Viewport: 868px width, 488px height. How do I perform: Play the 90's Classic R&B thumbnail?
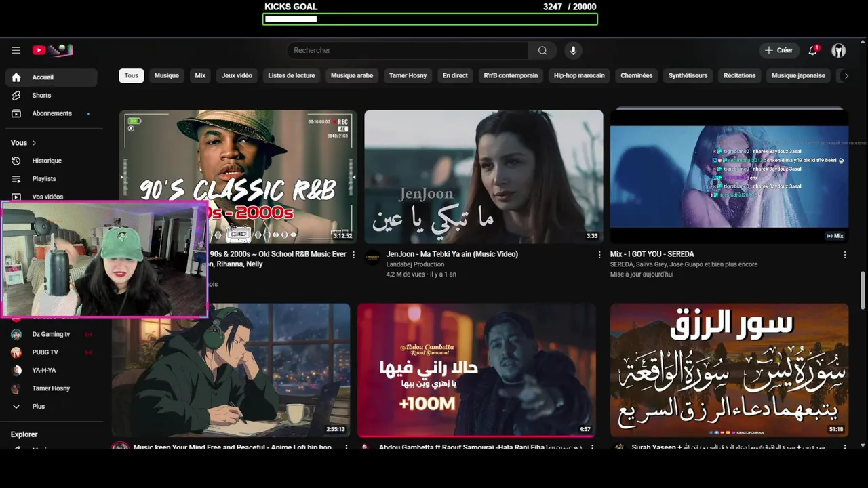tap(237, 177)
